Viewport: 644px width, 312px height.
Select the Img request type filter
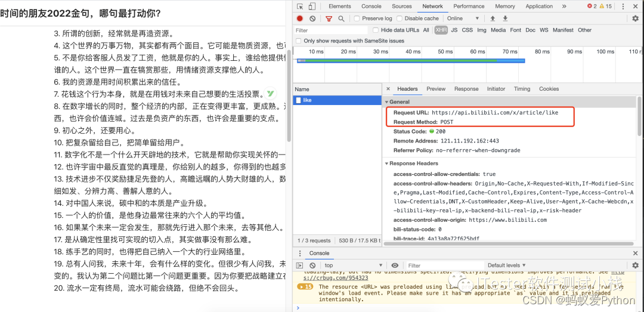pos(481,30)
